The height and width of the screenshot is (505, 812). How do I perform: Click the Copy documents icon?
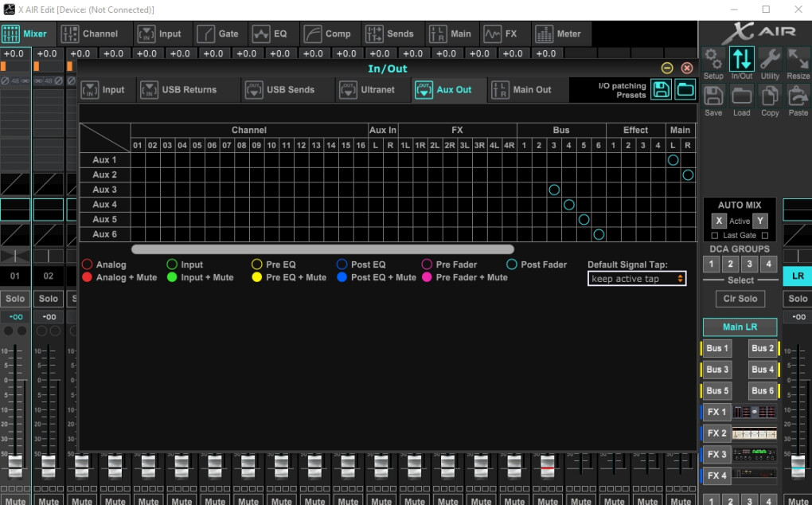pos(770,96)
